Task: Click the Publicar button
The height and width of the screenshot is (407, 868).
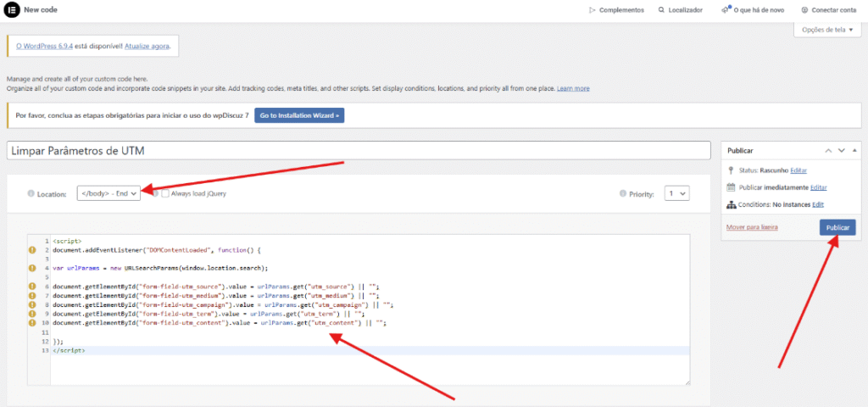Action: click(x=837, y=227)
